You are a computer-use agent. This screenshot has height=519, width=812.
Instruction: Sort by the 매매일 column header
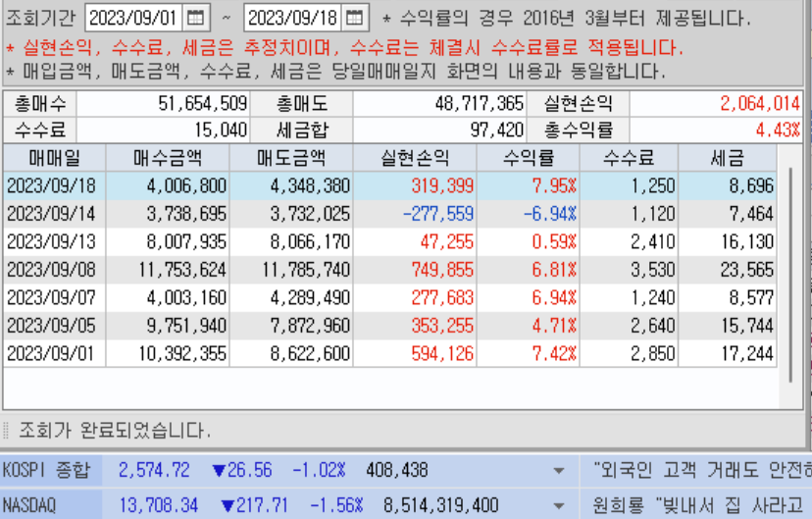[54, 157]
